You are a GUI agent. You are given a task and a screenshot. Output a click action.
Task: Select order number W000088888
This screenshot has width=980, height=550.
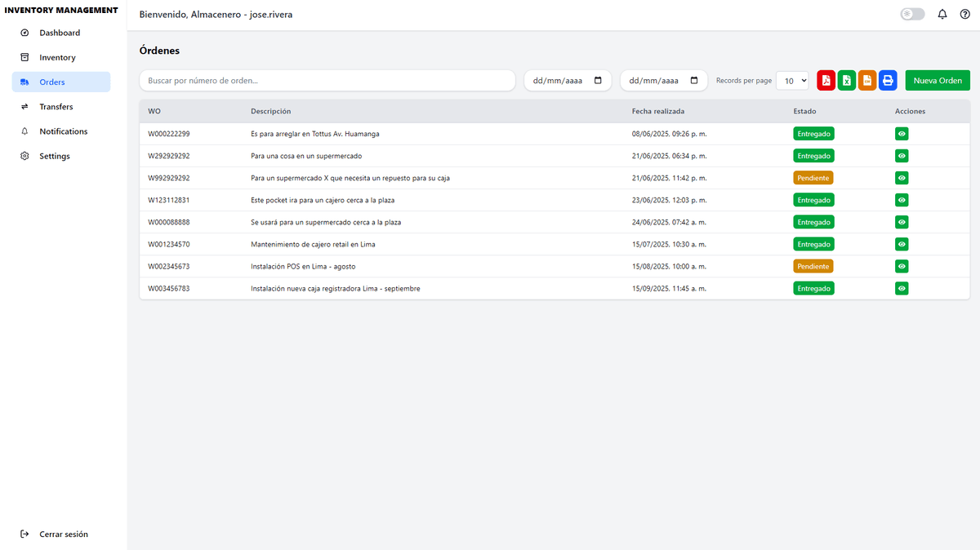click(x=169, y=222)
